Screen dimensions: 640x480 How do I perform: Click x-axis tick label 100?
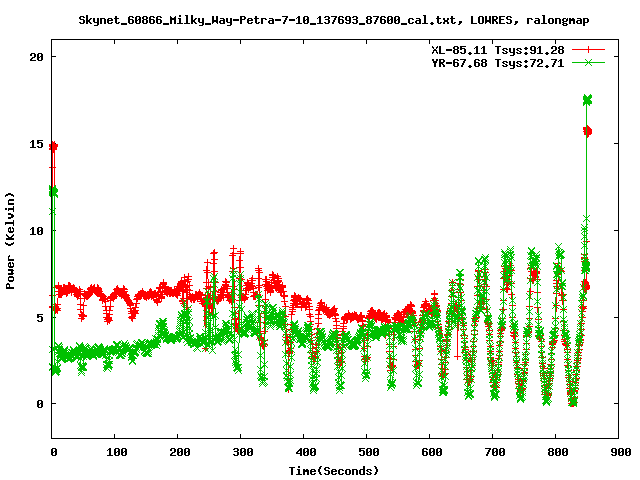[117, 452]
